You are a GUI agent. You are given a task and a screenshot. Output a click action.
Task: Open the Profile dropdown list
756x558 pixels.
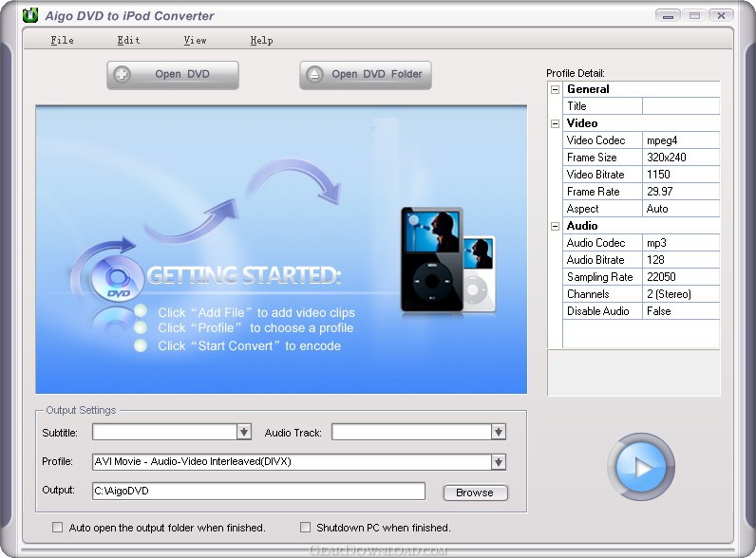(x=499, y=462)
